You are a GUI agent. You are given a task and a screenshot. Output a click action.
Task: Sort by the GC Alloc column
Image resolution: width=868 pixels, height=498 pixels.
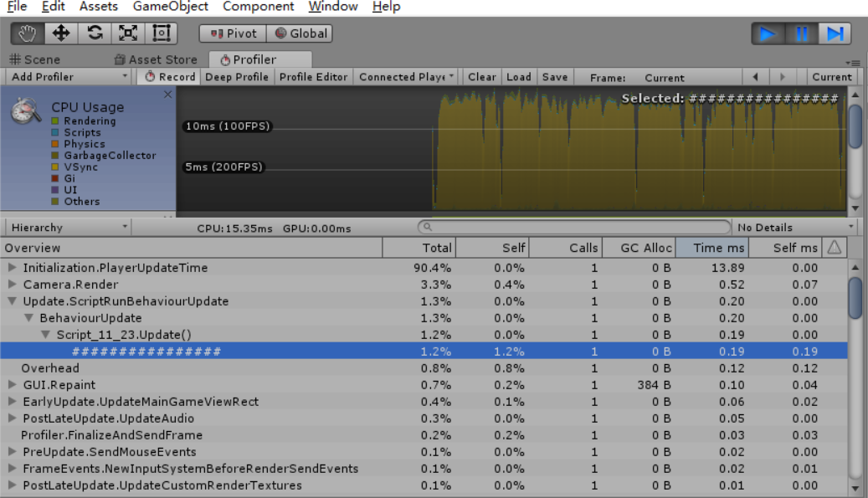(x=639, y=248)
